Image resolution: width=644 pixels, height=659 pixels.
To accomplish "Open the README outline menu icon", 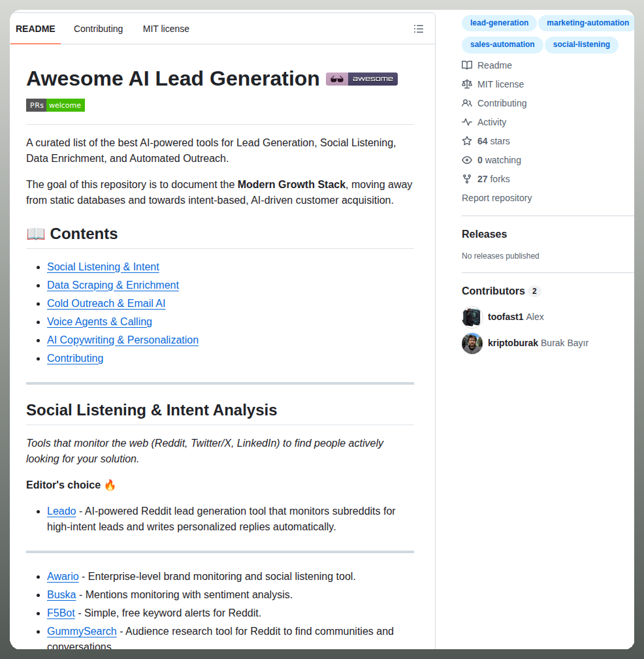I will tap(418, 29).
